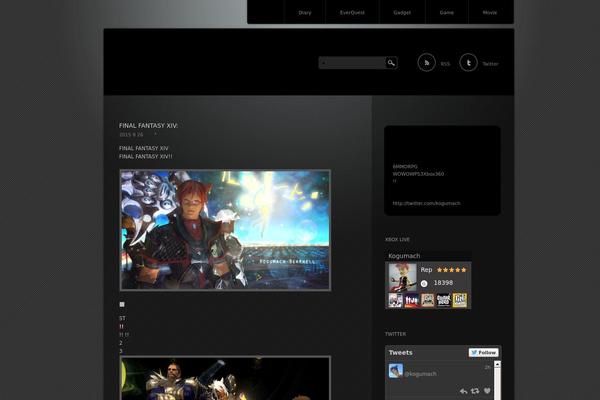This screenshot has height=400, width=600.
Task: Click the retweet icon
Action: tap(475, 391)
